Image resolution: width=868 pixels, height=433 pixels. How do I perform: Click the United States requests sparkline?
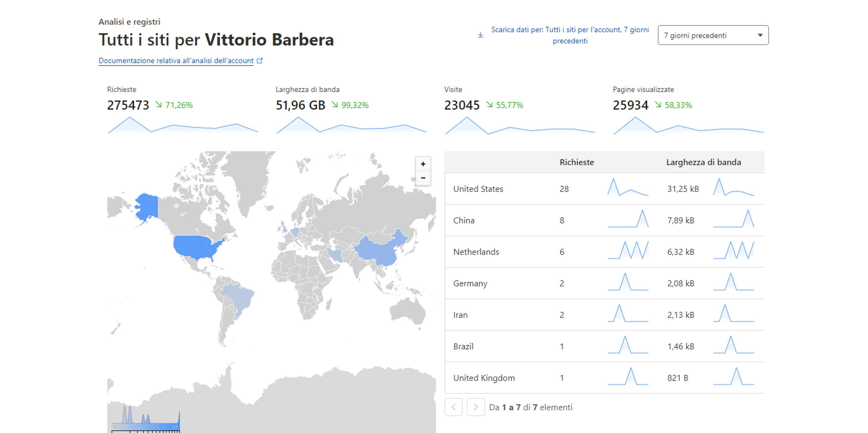point(628,188)
